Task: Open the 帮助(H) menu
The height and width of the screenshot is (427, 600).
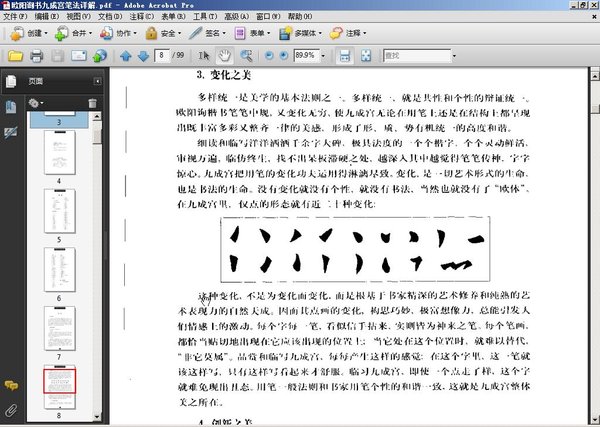Action: click(300, 16)
